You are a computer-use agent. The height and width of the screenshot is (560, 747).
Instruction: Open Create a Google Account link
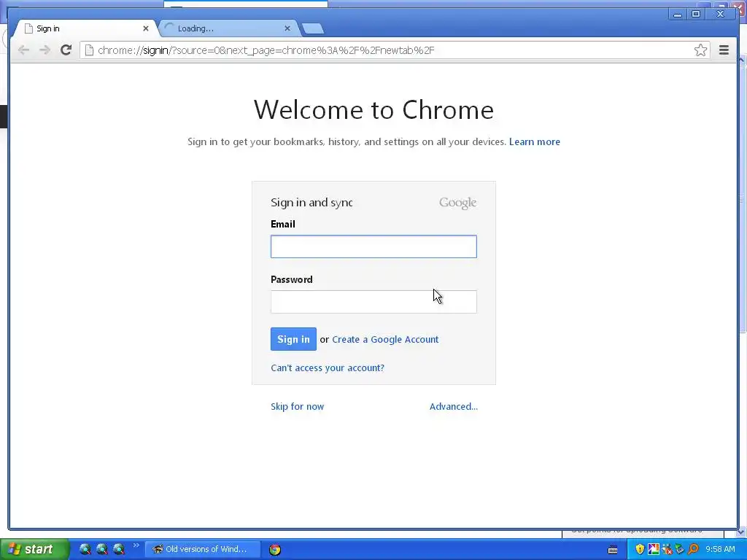385,340
